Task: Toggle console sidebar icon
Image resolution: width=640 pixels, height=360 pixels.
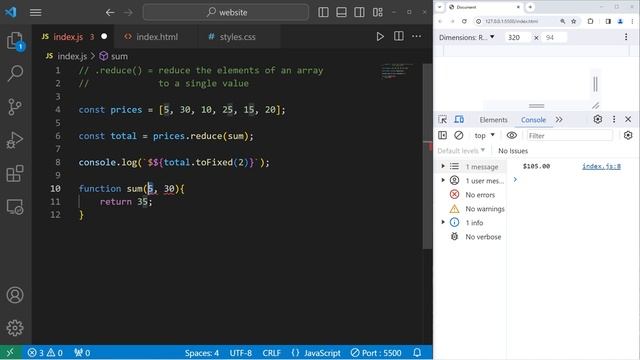Action: tap(442, 135)
